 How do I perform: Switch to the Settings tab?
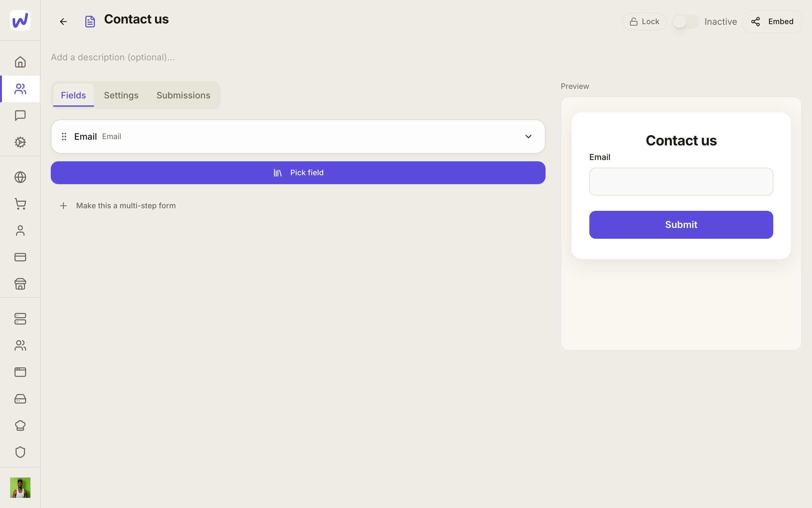click(x=121, y=95)
